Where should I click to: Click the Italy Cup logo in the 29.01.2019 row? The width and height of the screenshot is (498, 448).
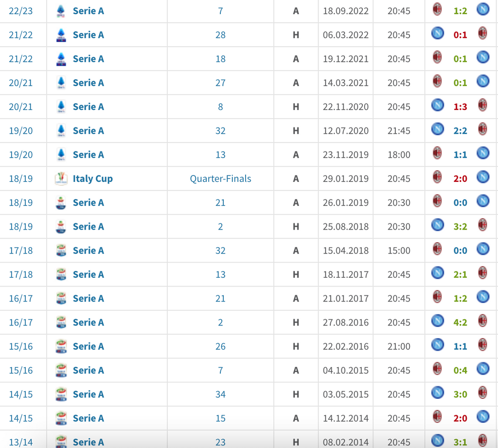pos(61,179)
